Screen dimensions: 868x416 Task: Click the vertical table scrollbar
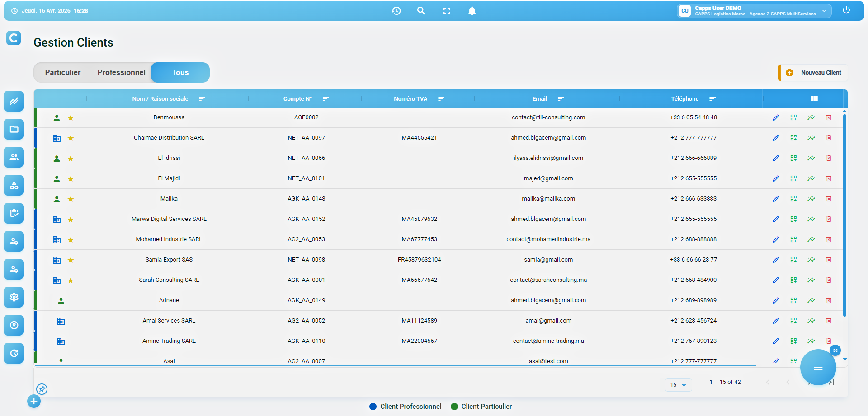coord(844,215)
